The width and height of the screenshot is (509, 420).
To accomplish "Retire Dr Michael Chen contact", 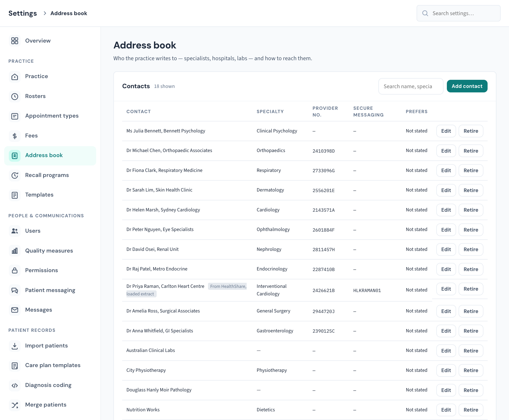I will coord(471,151).
